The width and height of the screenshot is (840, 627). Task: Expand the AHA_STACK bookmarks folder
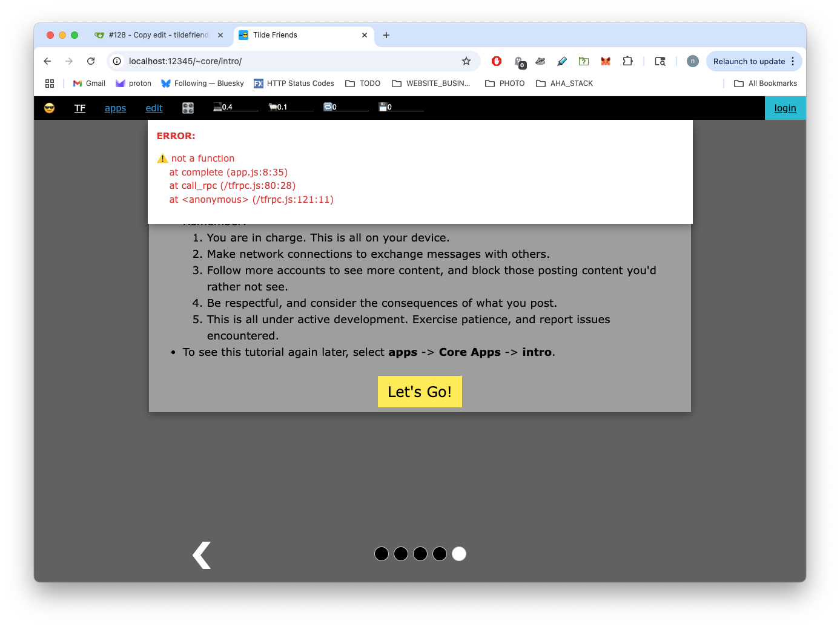click(x=564, y=84)
